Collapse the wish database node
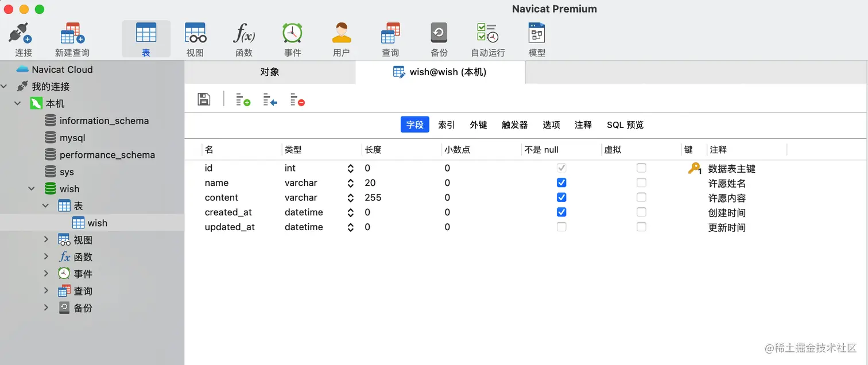This screenshot has height=365, width=868. 32,189
